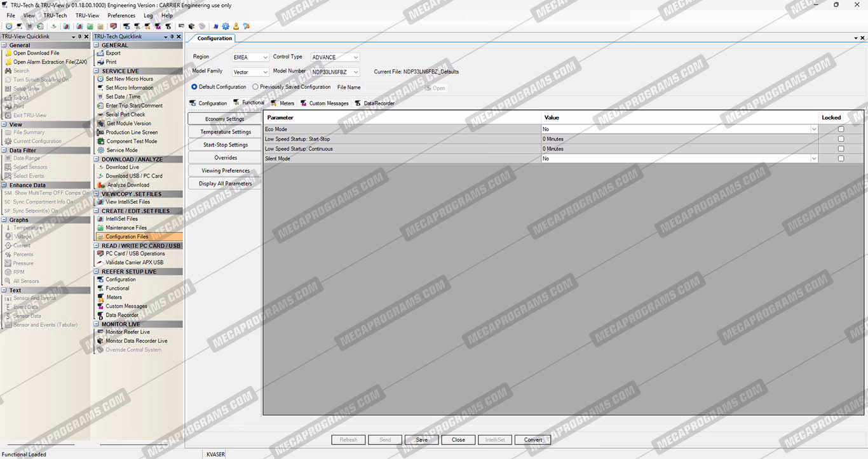Viewport: 868px width, 459px height.
Task: Tick Locked for Low Speed Startup: Continuous
Action: click(841, 149)
